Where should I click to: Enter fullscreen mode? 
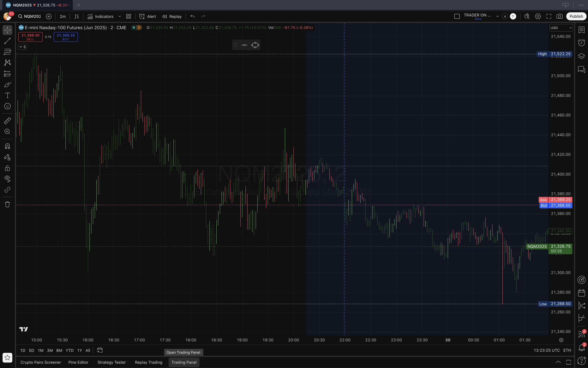549,16
